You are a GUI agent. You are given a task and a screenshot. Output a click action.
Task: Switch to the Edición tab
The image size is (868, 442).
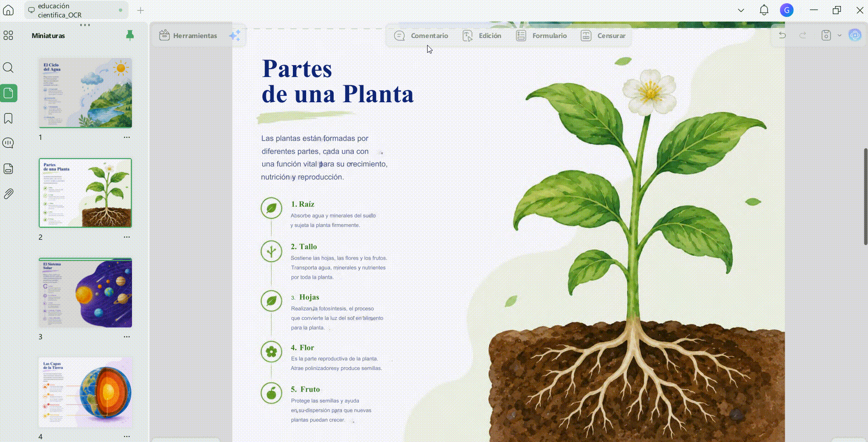[x=482, y=35]
